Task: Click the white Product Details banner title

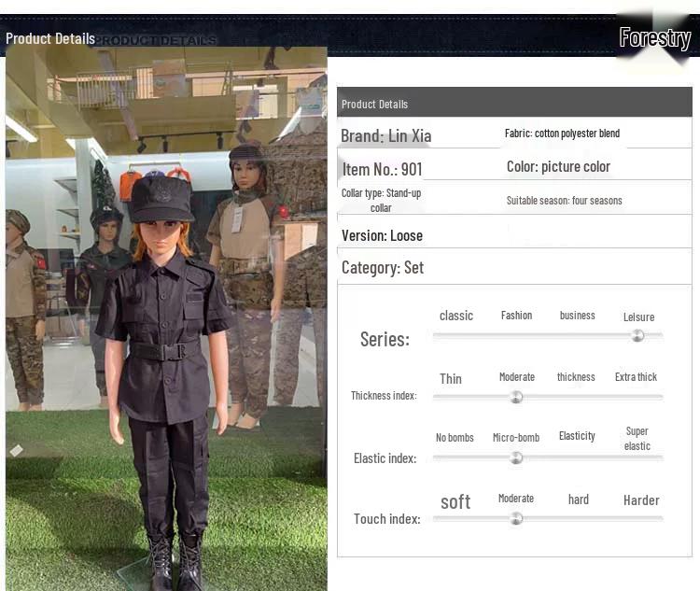Action: [x=50, y=39]
